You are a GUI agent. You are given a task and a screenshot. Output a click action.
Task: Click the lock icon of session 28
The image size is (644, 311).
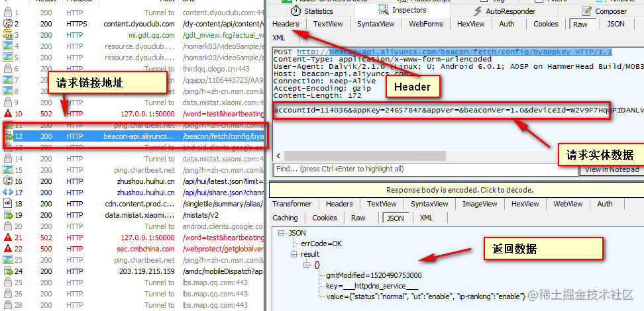coord(8,305)
